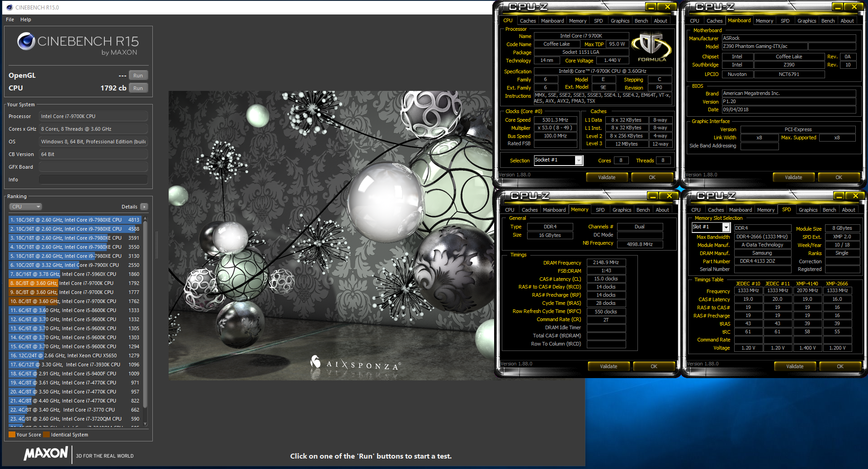The height and width of the screenshot is (469, 868).
Task: Click Validate in CPU-Z CPU window
Action: point(607,177)
